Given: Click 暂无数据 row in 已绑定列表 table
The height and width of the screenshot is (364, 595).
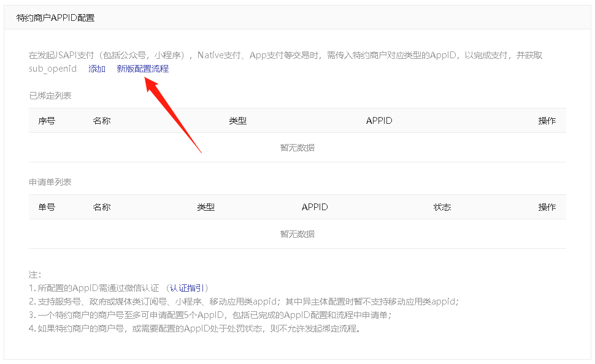Looking at the screenshot, I should 297,148.
